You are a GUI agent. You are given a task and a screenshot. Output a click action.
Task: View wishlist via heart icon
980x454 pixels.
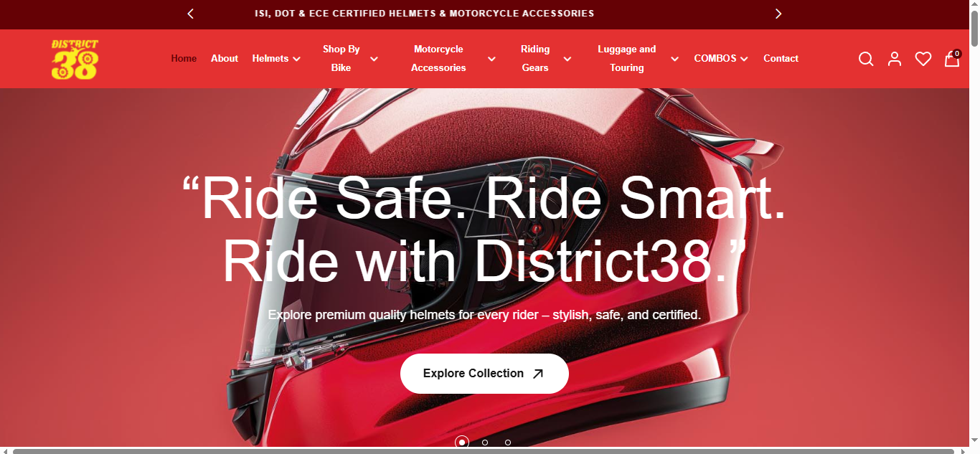[x=923, y=59]
